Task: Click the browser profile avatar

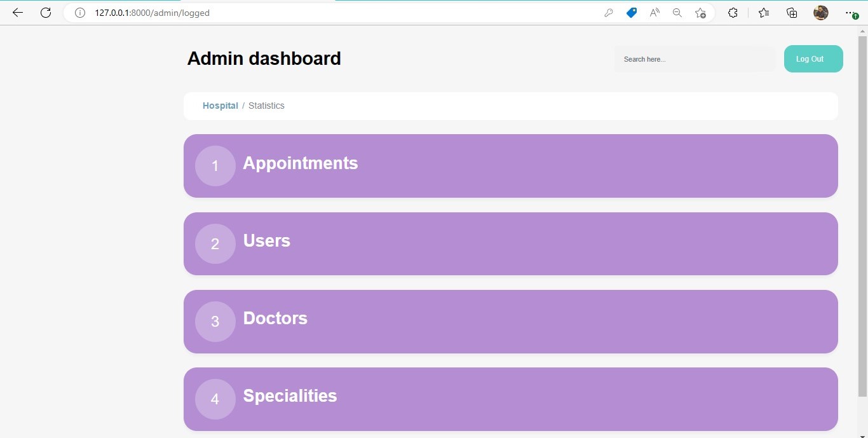Action: click(820, 12)
